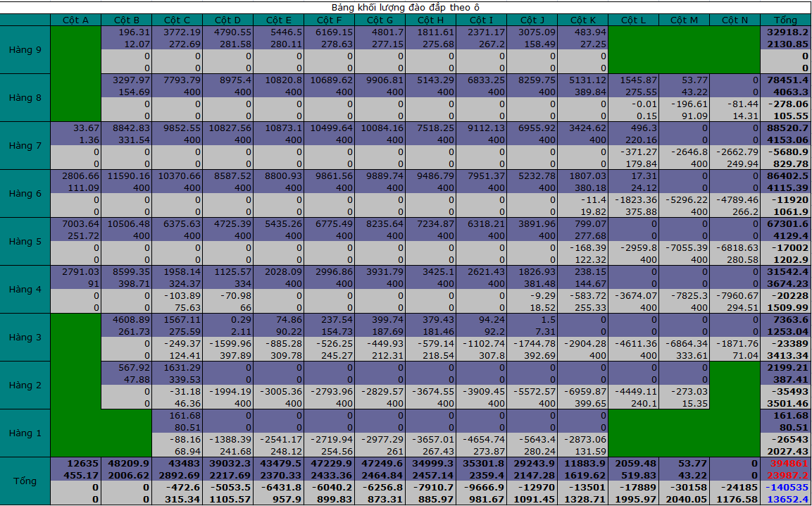
Task: Click the table title 'Bảng khối lượng đào đắp theo ô'
Action: click(x=406, y=8)
